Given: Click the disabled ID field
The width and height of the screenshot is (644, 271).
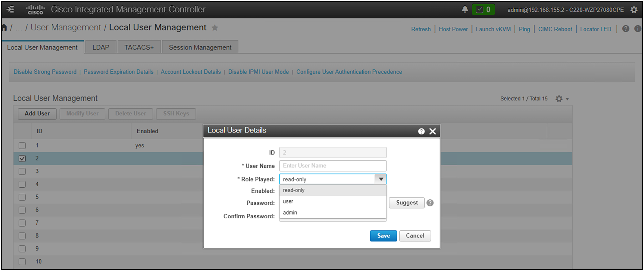Looking at the screenshot, I should pos(333,152).
